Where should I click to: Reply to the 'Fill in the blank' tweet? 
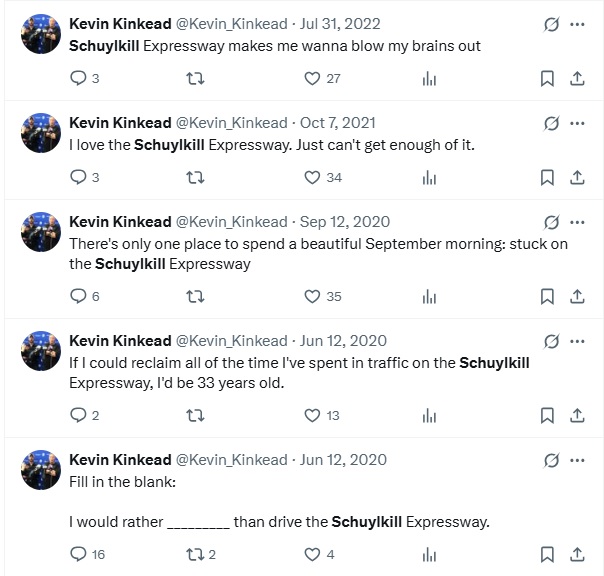point(79,553)
